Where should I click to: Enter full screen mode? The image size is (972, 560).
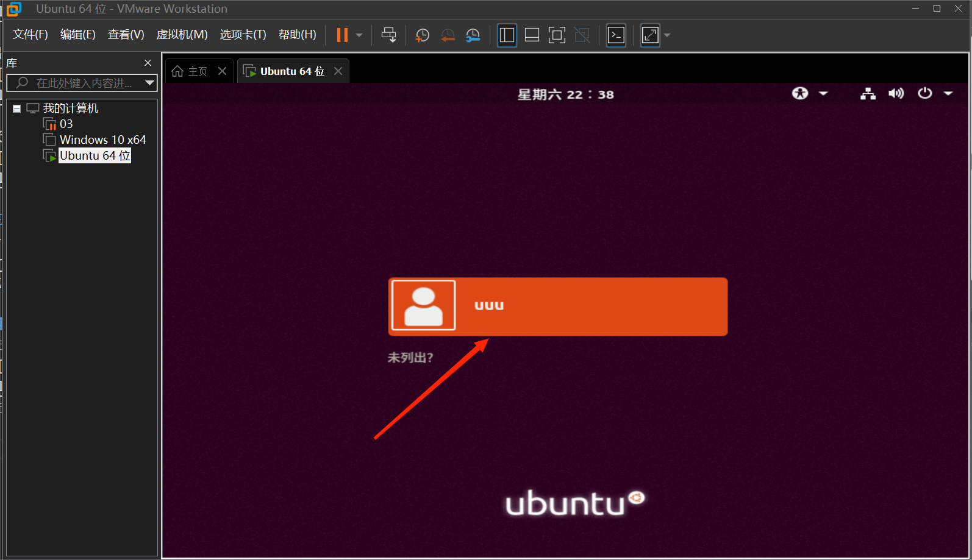pos(557,35)
